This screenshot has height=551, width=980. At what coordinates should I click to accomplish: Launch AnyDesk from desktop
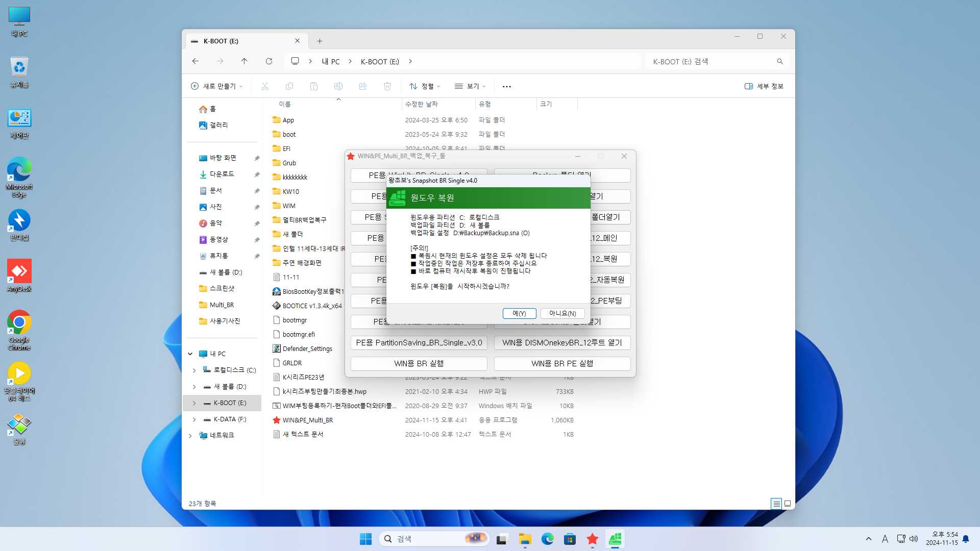coord(19,275)
